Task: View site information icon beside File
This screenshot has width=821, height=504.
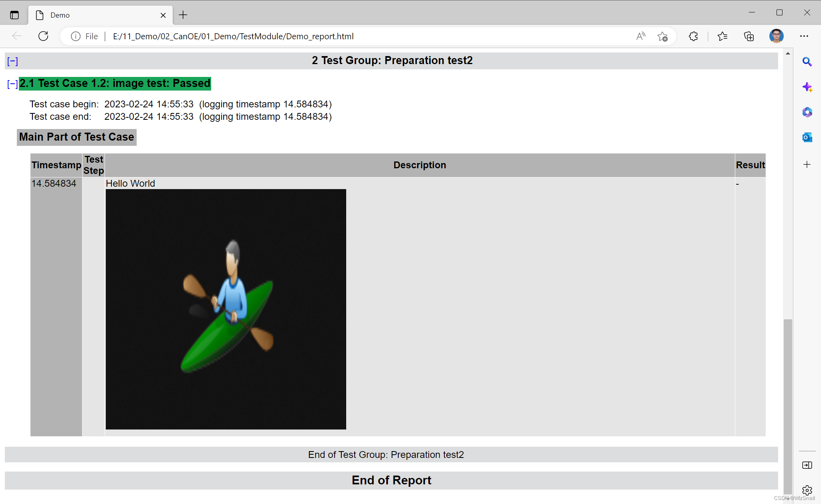Action: tap(76, 36)
